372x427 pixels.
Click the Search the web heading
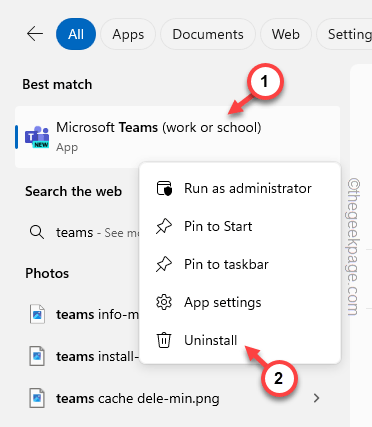(x=73, y=192)
